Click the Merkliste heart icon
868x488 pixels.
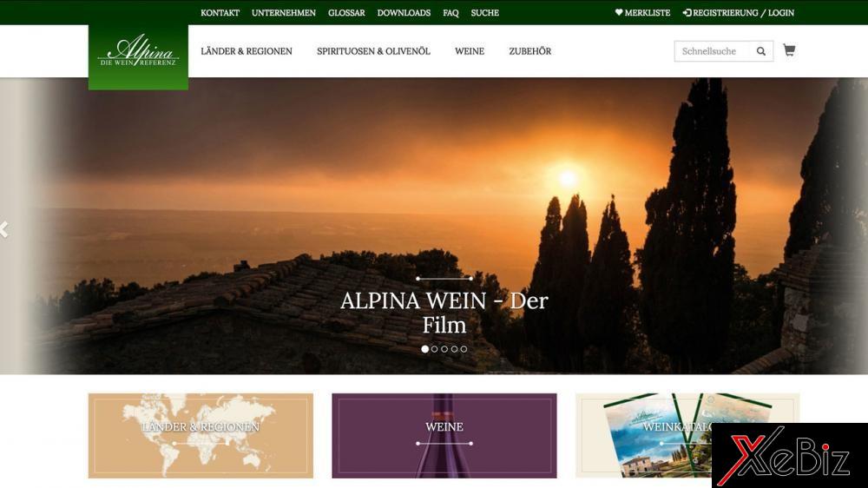coord(619,12)
